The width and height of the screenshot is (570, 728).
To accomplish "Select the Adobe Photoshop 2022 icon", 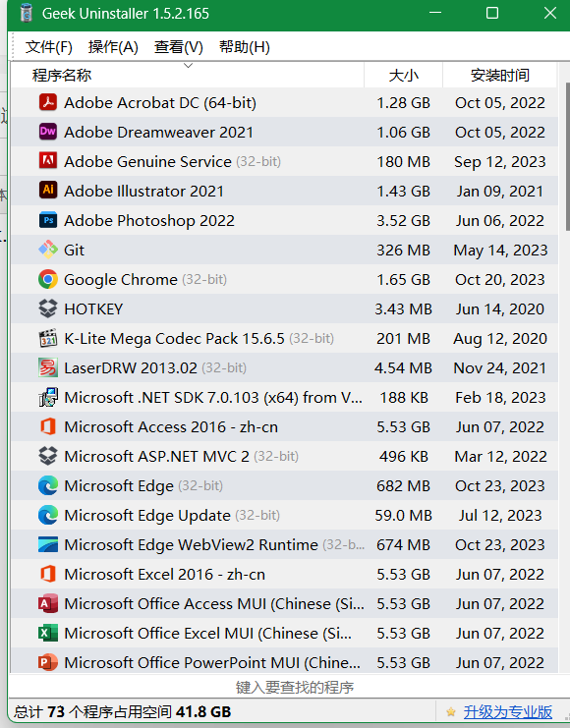I will [x=48, y=220].
